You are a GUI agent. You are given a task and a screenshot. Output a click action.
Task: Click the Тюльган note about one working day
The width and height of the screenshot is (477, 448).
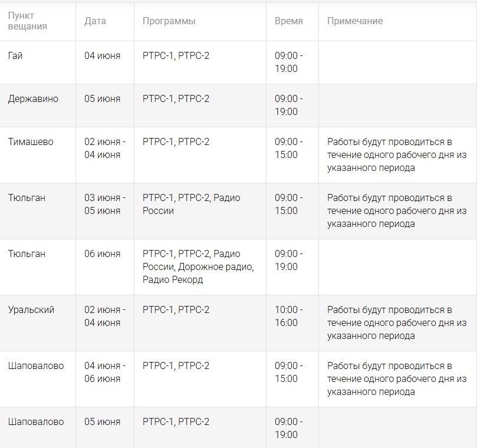click(396, 210)
